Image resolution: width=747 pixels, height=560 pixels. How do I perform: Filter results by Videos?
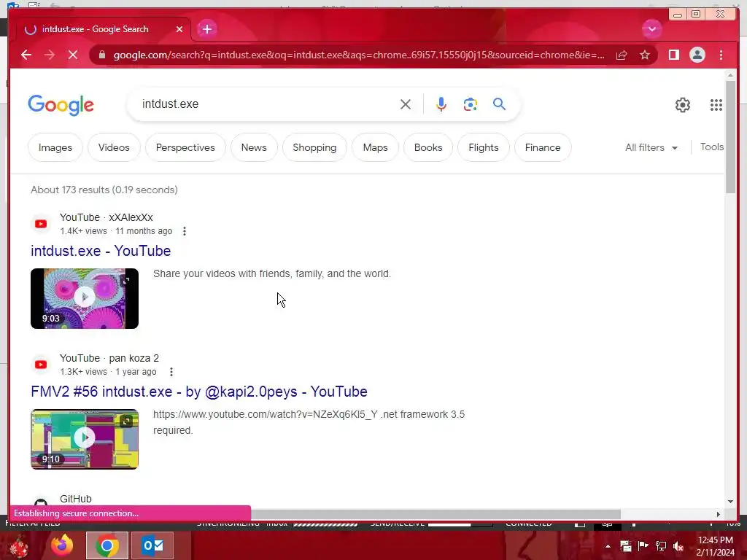(114, 147)
